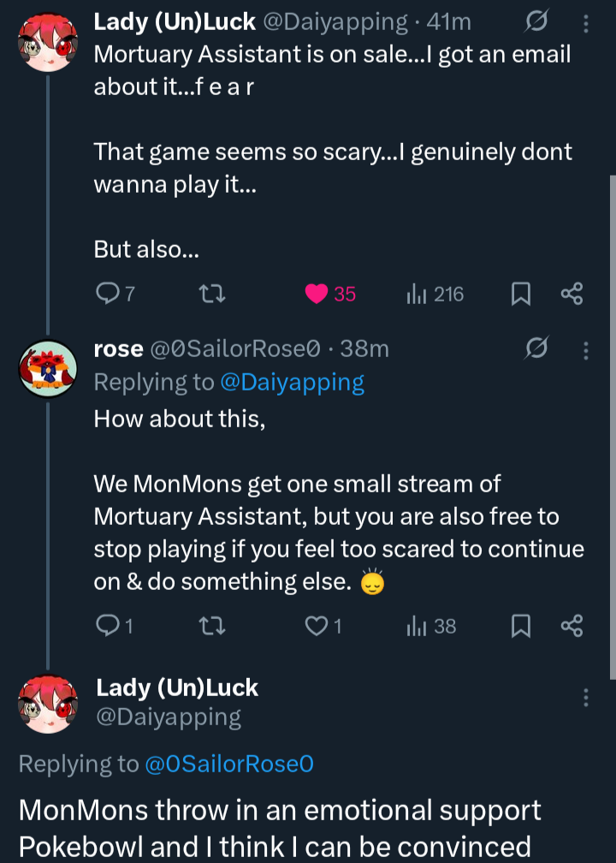Open Grok icon on rose's reply
This screenshot has width=616, height=863.
[537, 348]
